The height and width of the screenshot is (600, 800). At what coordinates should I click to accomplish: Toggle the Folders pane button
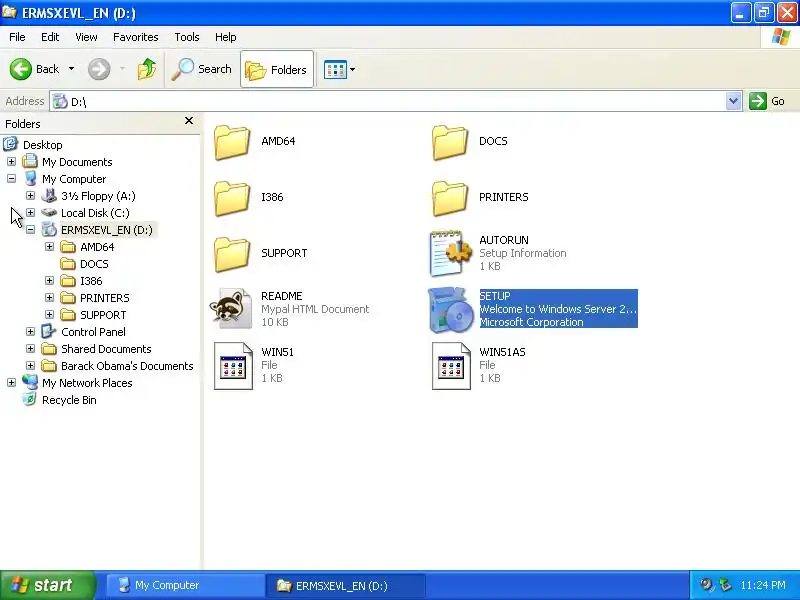[277, 69]
